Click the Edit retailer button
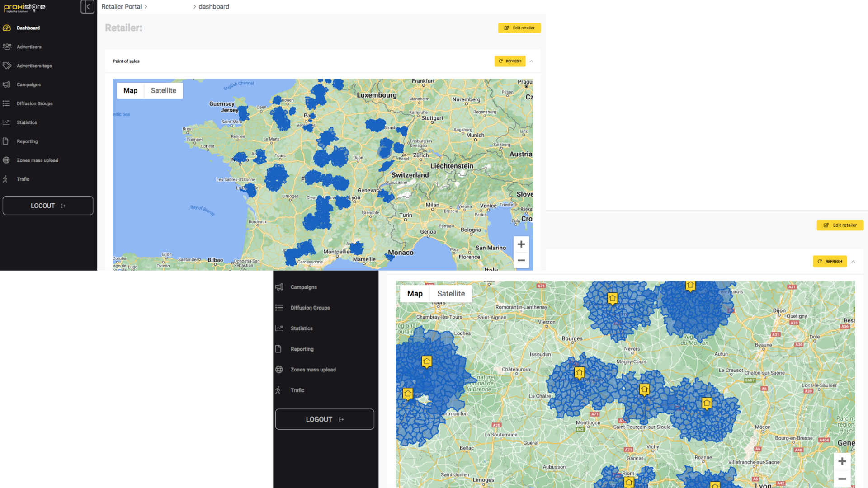This screenshot has height=488, width=868. coord(519,28)
